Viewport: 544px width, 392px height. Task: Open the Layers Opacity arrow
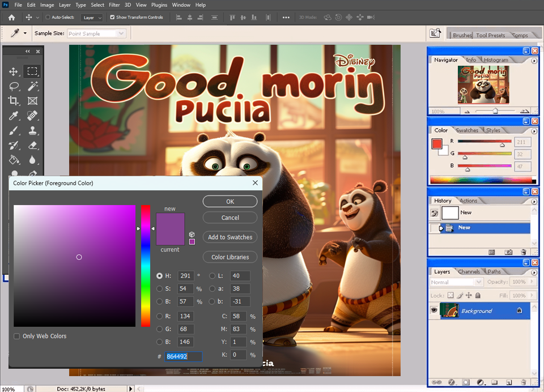tap(532, 282)
